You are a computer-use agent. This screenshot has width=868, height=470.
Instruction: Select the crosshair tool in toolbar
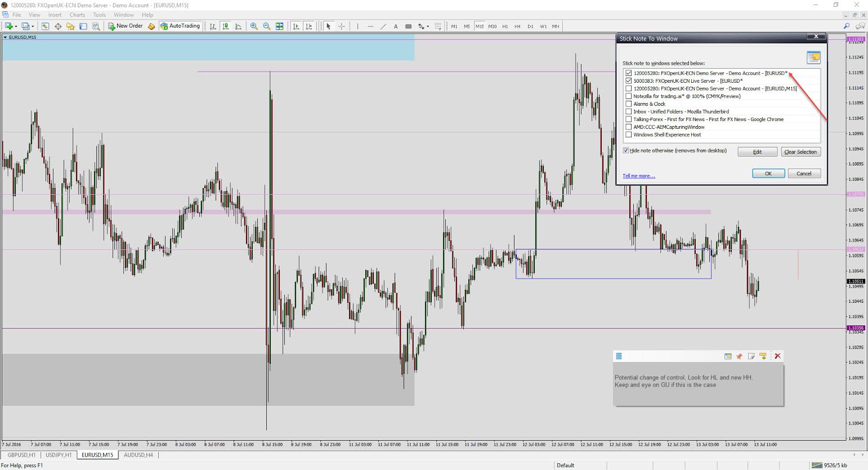pos(341,26)
